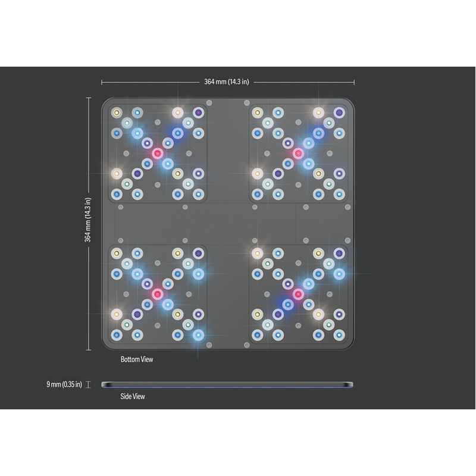This screenshot has height=476, width=476.
Task: Click bottom-left corner LED of bottom-left module
Action: [x=117, y=335]
